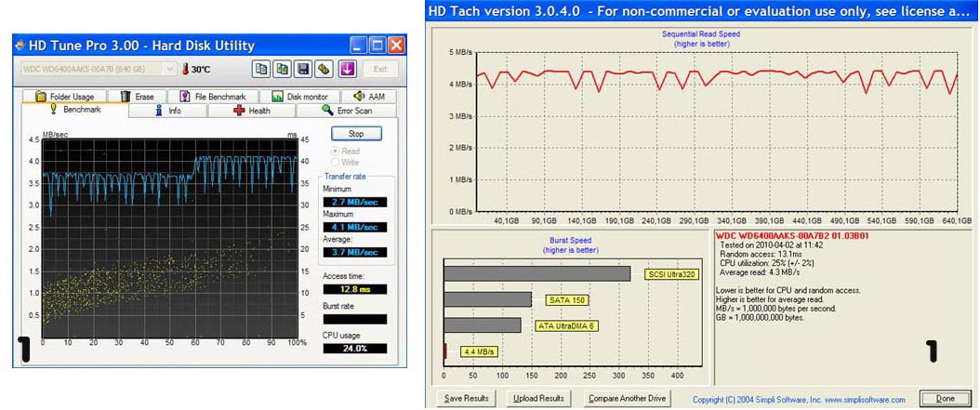Click the Exit button in HD Tune
This screenshot has width=980, height=410.
[380, 69]
